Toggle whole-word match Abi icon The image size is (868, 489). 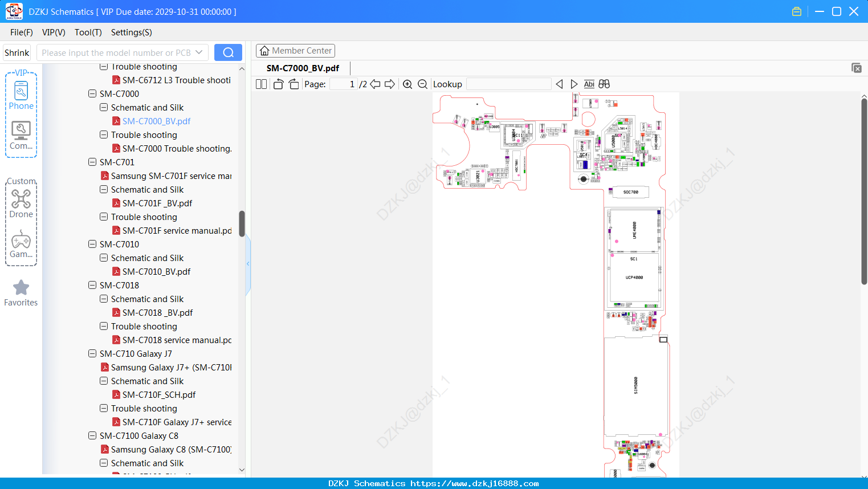pyautogui.click(x=589, y=84)
